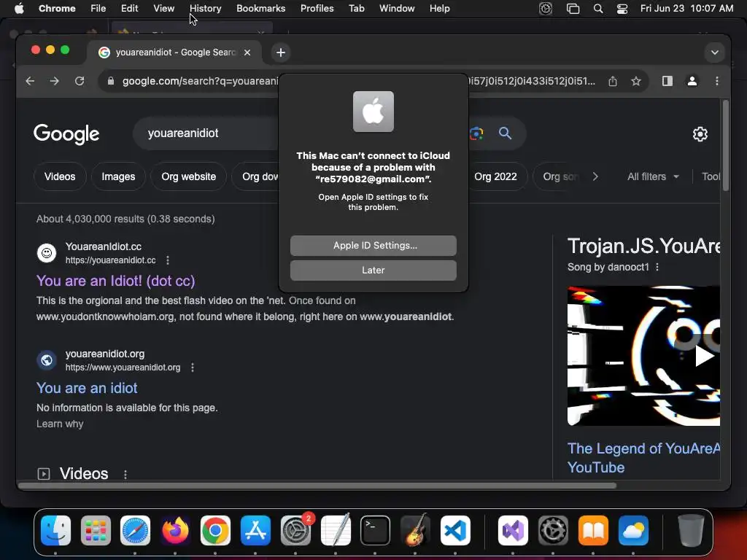The width and height of the screenshot is (747, 560).
Task: Click the date and time display
Action: click(686, 8)
